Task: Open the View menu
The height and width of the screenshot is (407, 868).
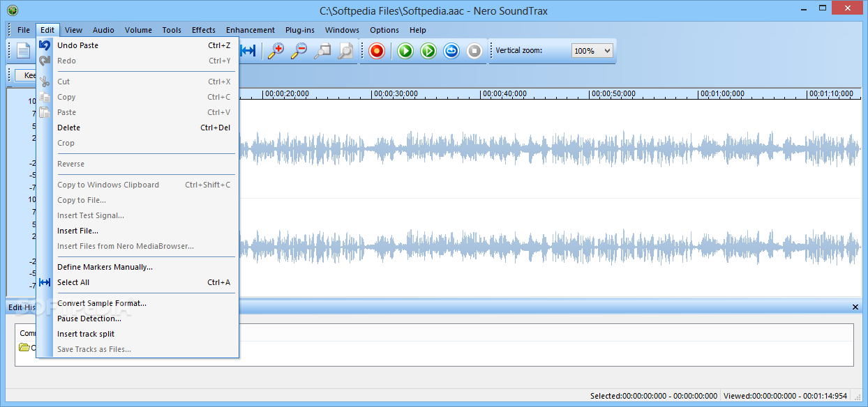Action: pyautogui.click(x=74, y=30)
